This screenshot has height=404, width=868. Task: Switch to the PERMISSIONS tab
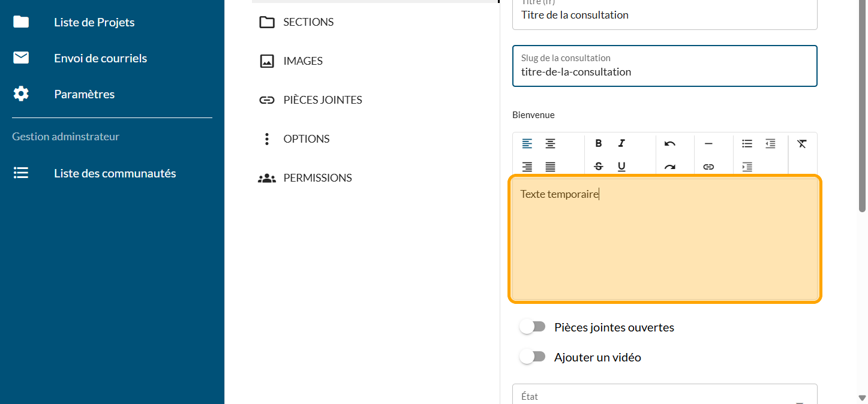pyautogui.click(x=317, y=178)
